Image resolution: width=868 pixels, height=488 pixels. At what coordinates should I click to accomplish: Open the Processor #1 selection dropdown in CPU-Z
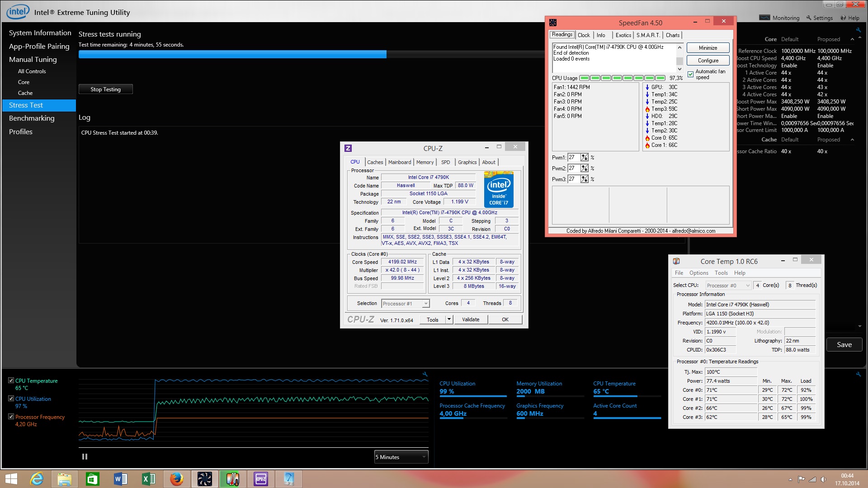tap(406, 304)
